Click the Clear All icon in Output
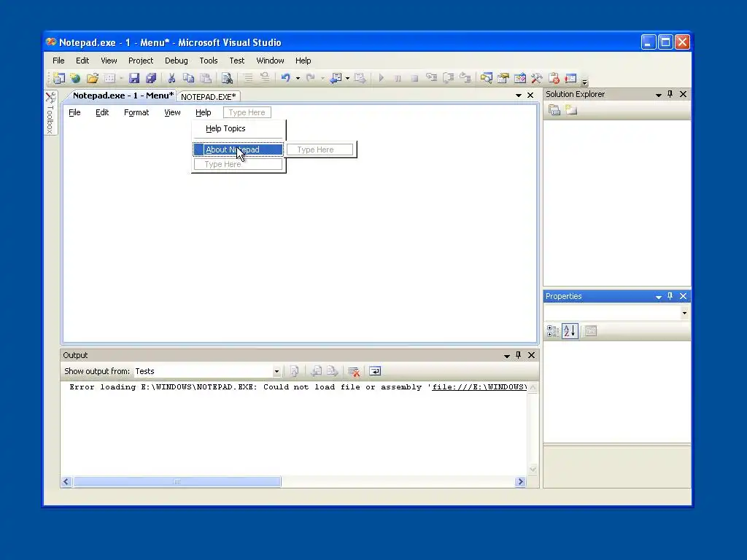747x560 pixels. point(354,371)
